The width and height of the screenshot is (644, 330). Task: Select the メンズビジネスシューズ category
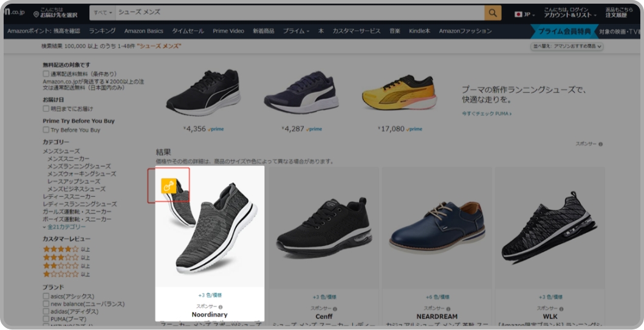pos(76,189)
